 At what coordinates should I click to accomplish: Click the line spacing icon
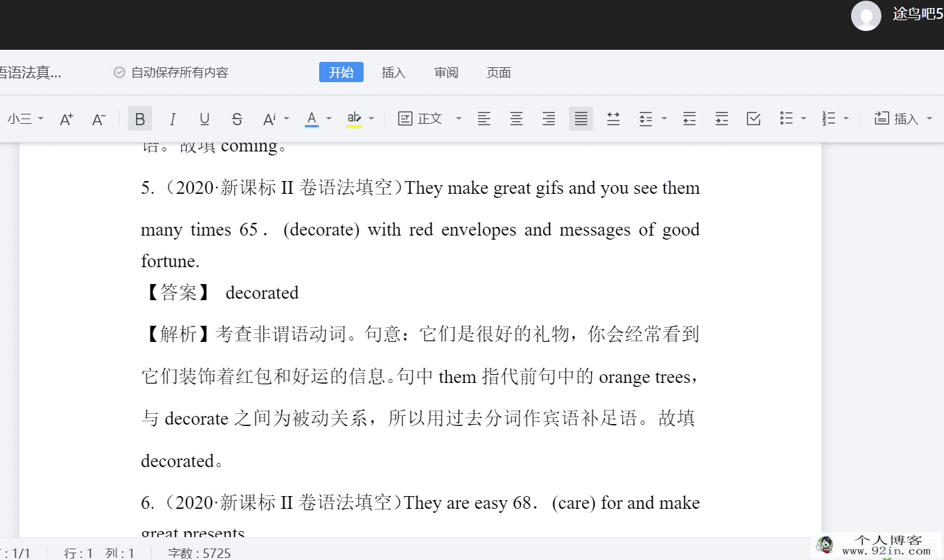pyautogui.click(x=646, y=119)
